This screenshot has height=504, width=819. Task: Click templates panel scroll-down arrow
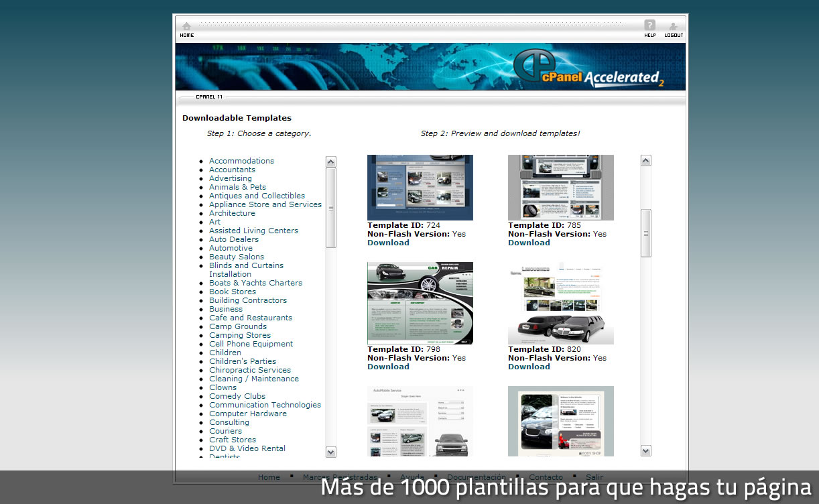[x=646, y=451]
